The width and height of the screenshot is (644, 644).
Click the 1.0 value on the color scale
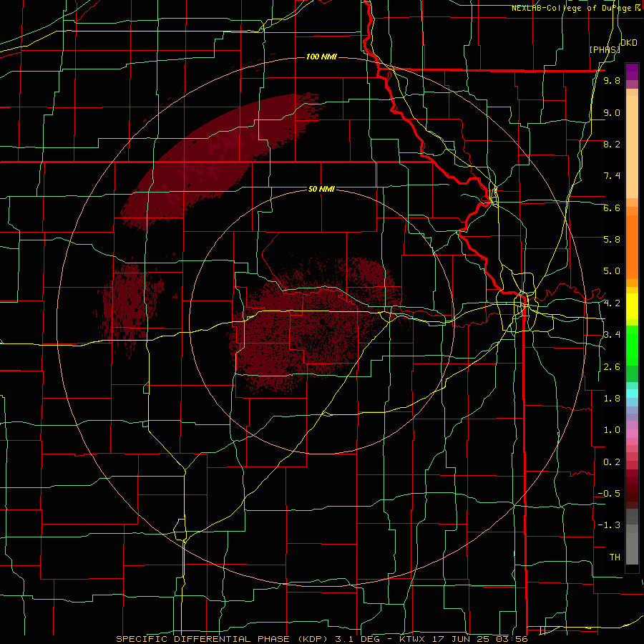tap(612, 430)
